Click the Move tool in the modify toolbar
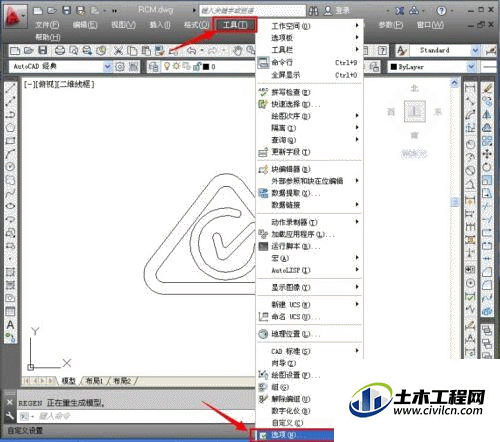Screen dimensions: 500x442 coord(487,154)
